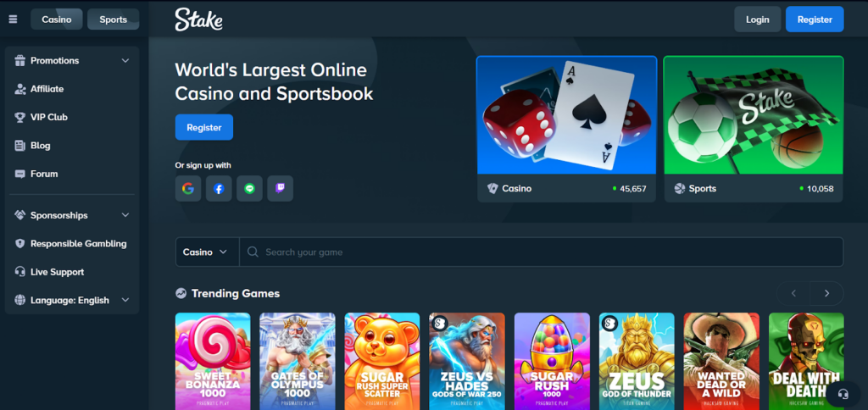The width and height of the screenshot is (868, 410).
Task: Click the hero Register button below headline
Action: (204, 127)
